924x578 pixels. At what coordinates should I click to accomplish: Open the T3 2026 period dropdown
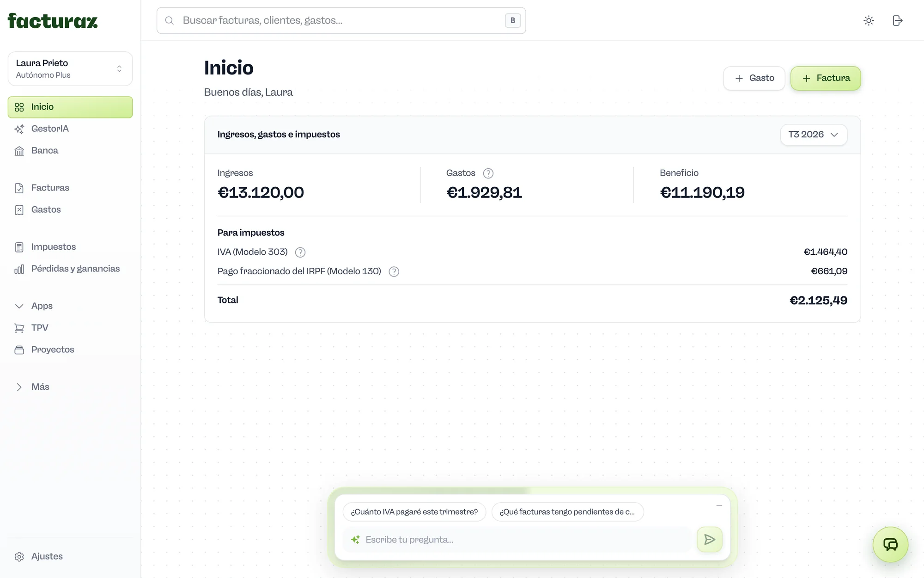(814, 135)
